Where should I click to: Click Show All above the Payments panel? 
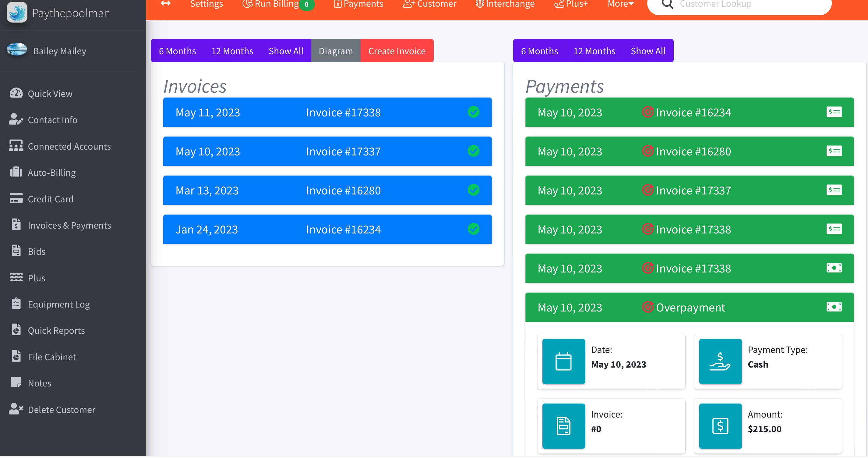point(647,51)
